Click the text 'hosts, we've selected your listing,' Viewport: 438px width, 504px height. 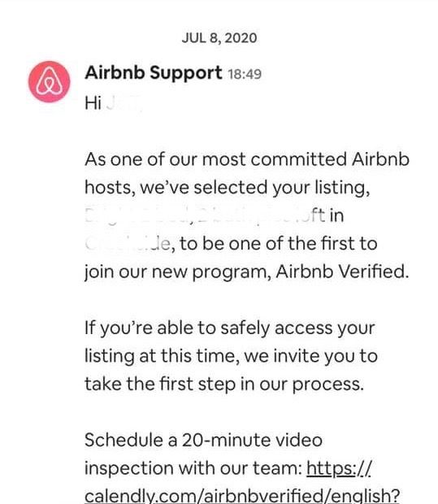click(228, 188)
